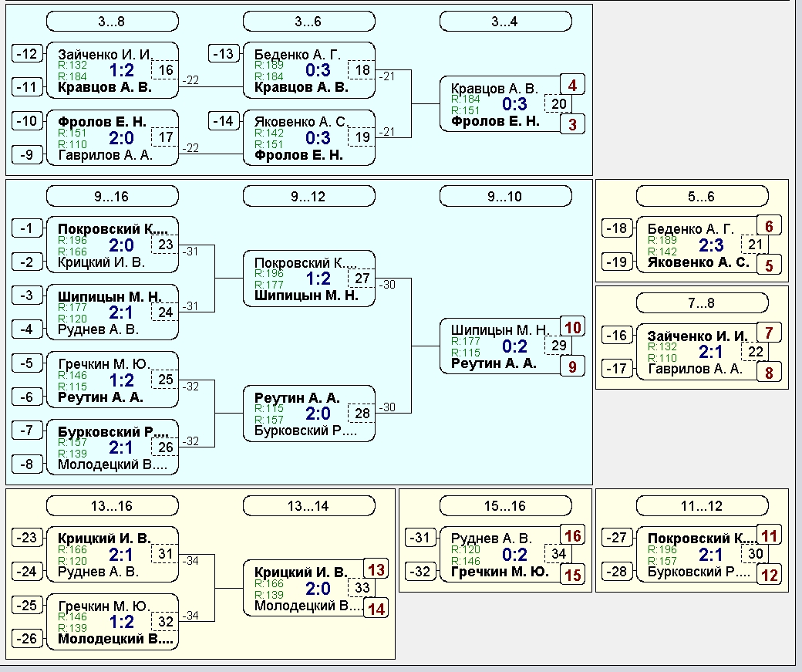
Task: Click the "9...12" round header
Action: pyautogui.click(x=308, y=197)
